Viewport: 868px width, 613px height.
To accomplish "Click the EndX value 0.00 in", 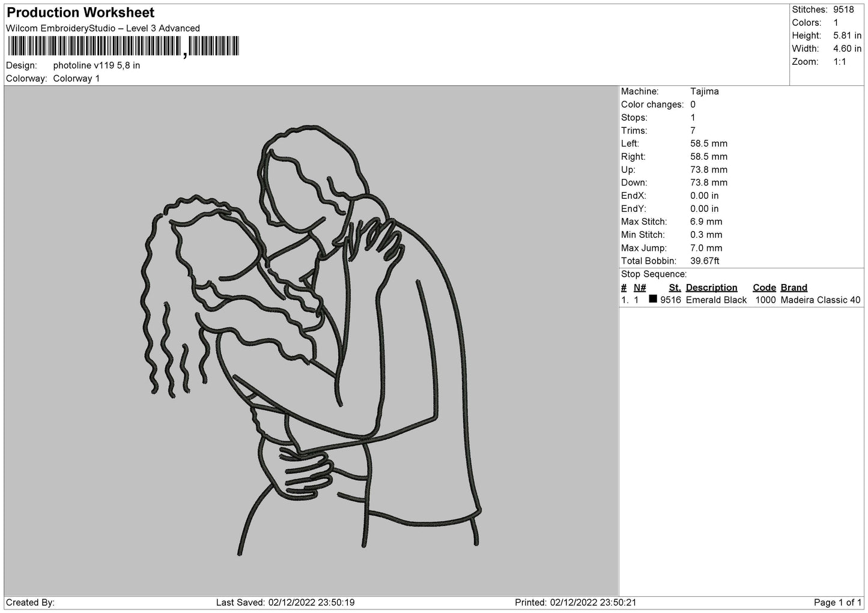I will tap(705, 196).
